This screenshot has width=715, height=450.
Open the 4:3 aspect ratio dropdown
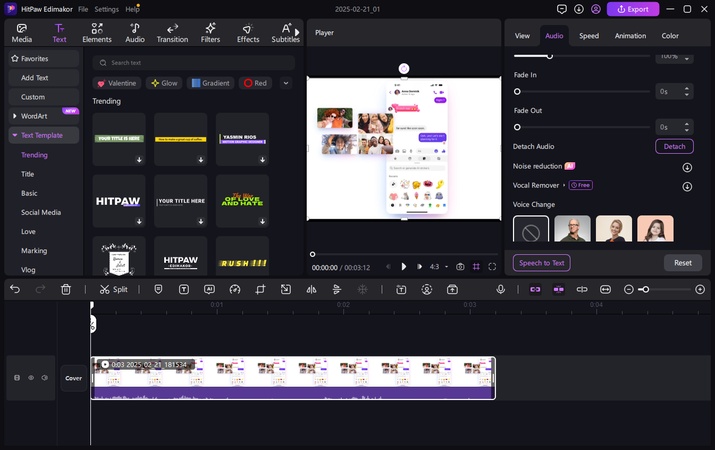[439, 267]
